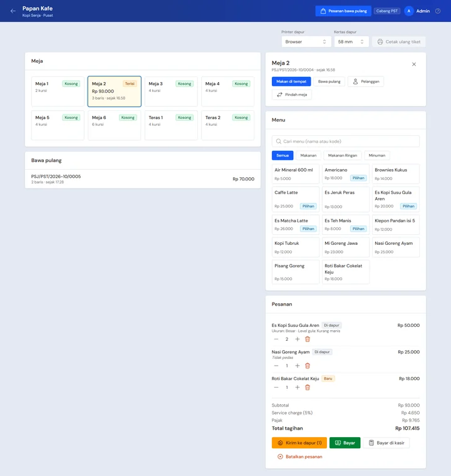Select table Teras 2
This screenshot has width=451, height=476.
[x=228, y=125]
